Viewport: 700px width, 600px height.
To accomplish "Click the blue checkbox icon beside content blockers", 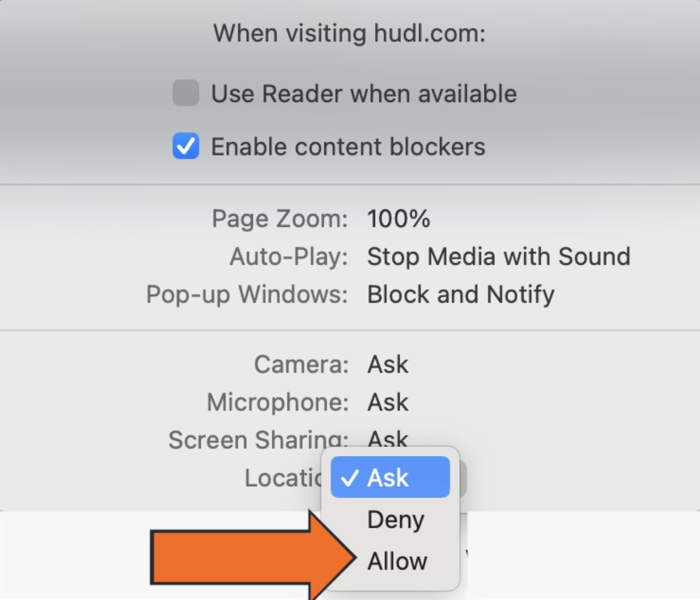I will pos(185,146).
